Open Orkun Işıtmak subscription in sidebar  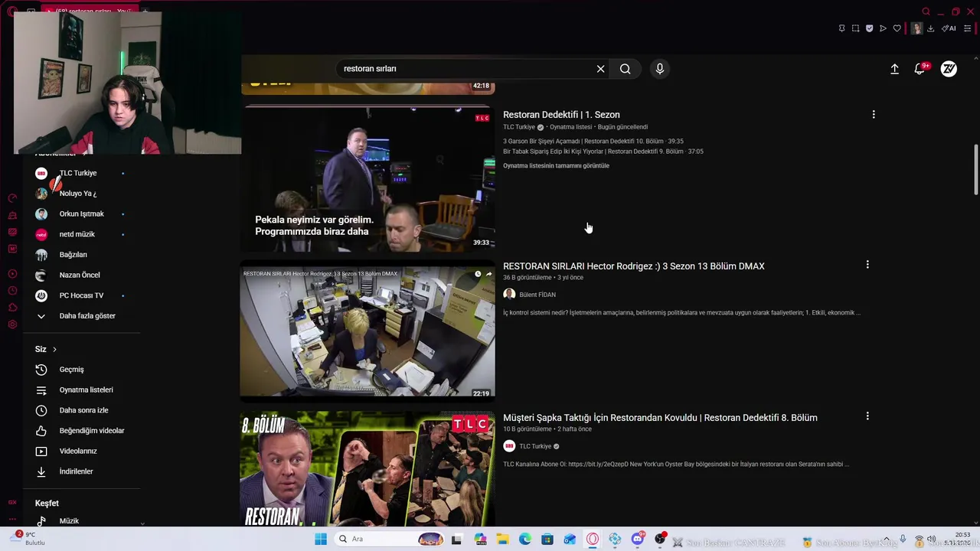80,214
